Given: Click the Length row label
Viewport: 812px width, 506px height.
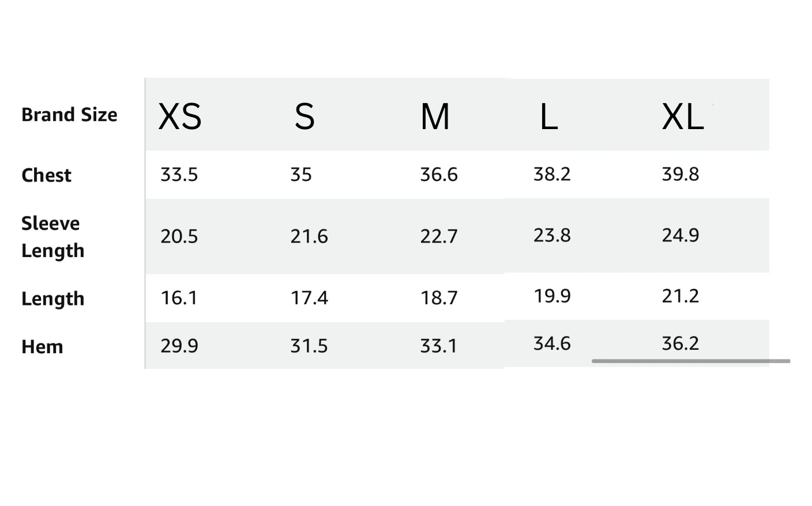Looking at the screenshot, I should tap(53, 299).
